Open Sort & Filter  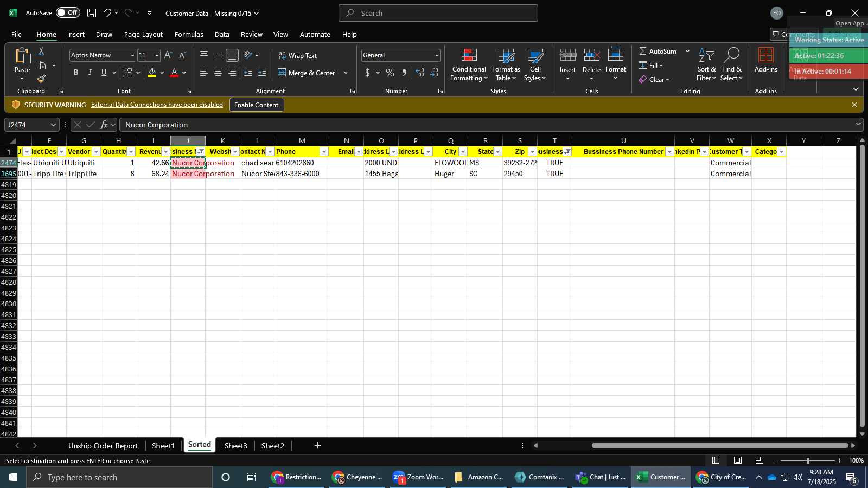706,65
